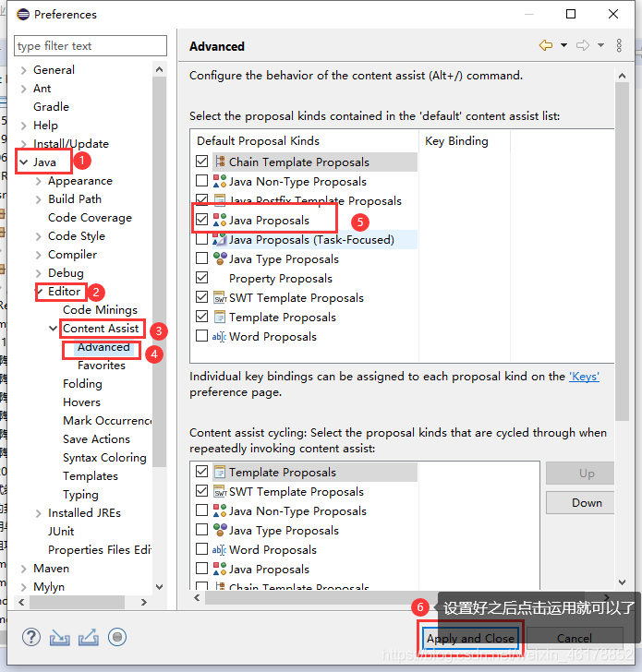Open the three-dot view menu icon

619,45
